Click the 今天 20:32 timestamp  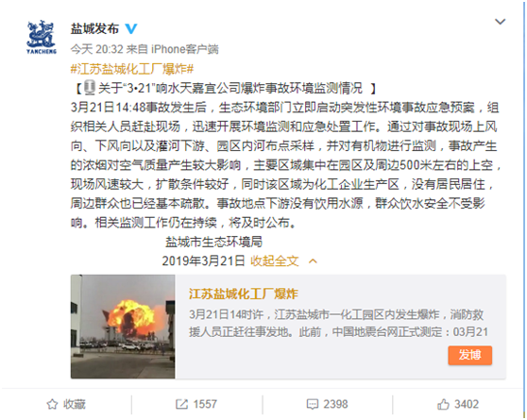click(96, 49)
